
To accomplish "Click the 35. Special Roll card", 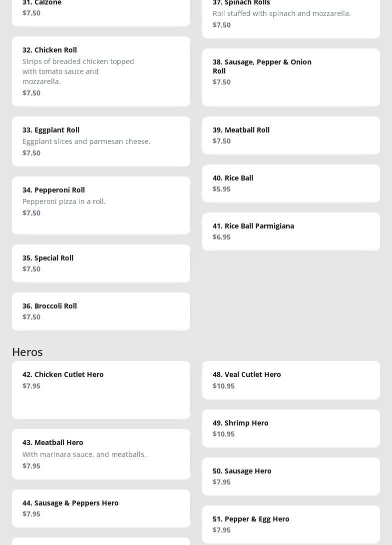I will point(101,263).
